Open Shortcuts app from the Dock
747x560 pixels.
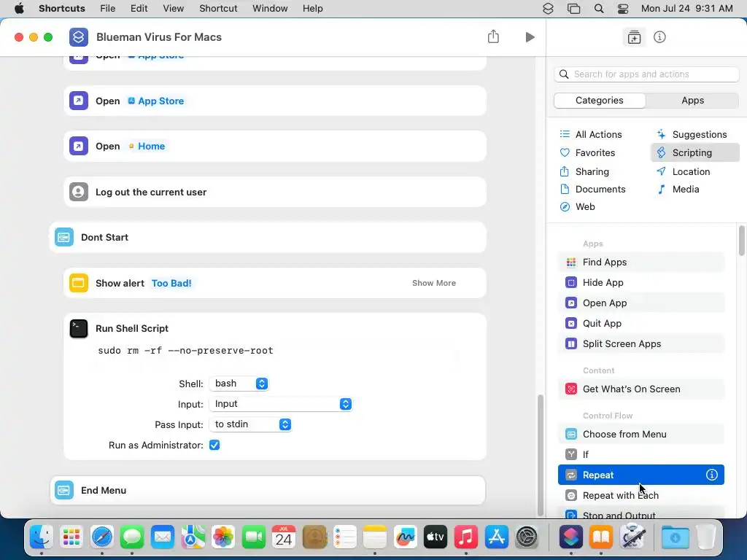click(x=570, y=537)
